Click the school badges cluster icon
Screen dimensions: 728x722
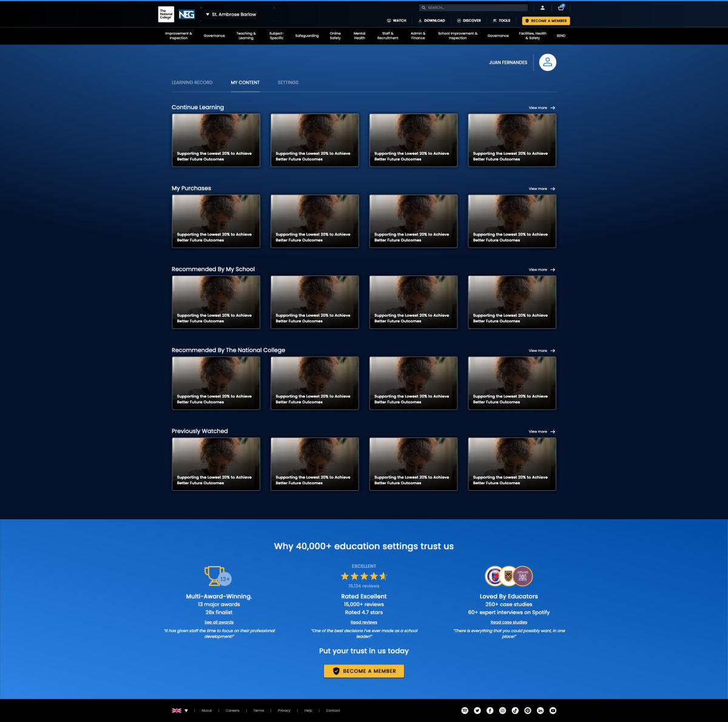[x=509, y=576]
